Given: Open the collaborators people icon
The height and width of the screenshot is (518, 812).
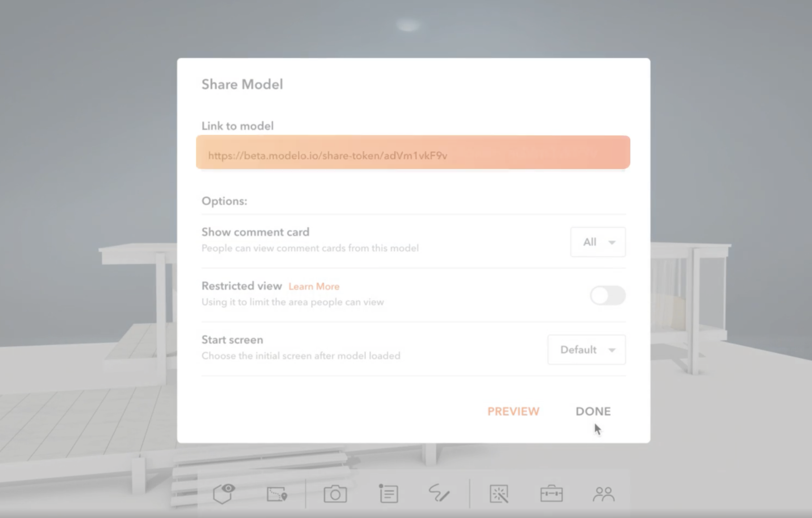Looking at the screenshot, I should (x=604, y=494).
